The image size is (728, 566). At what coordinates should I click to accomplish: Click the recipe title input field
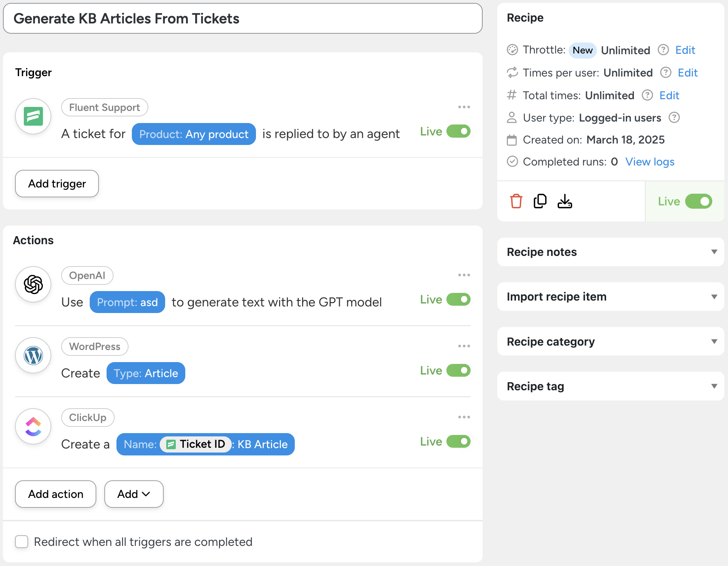click(x=242, y=19)
